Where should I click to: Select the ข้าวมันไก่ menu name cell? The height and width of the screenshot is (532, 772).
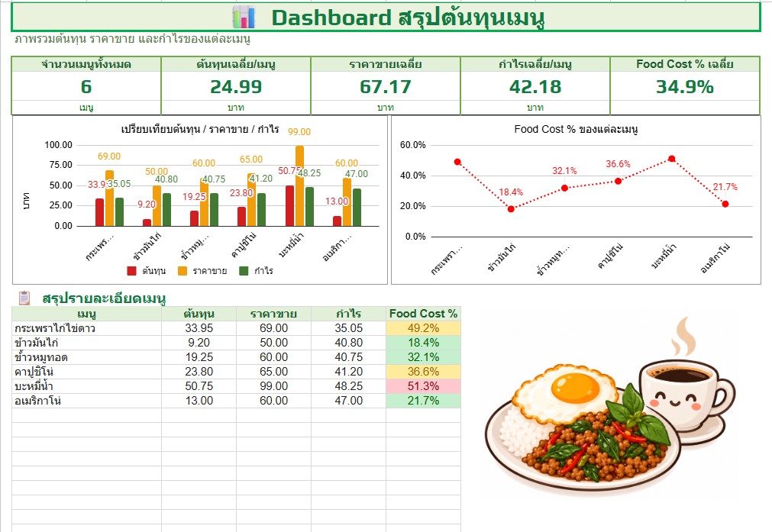pyautogui.click(x=86, y=343)
